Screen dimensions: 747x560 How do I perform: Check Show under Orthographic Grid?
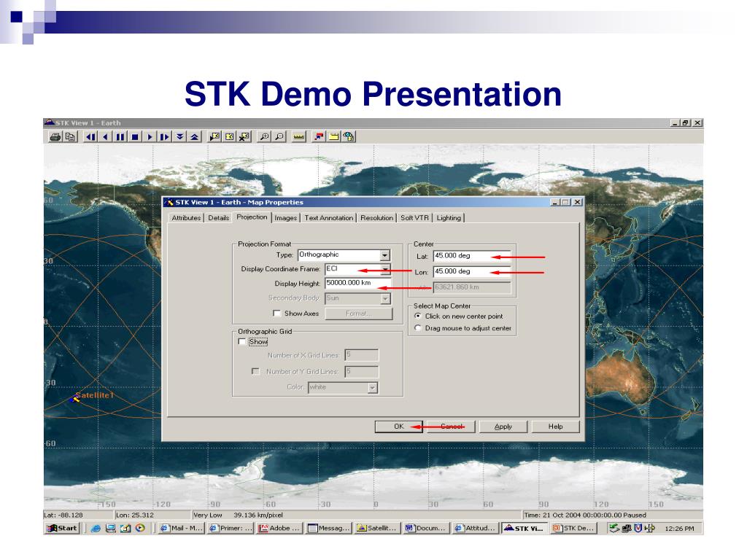click(x=242, y=342)
